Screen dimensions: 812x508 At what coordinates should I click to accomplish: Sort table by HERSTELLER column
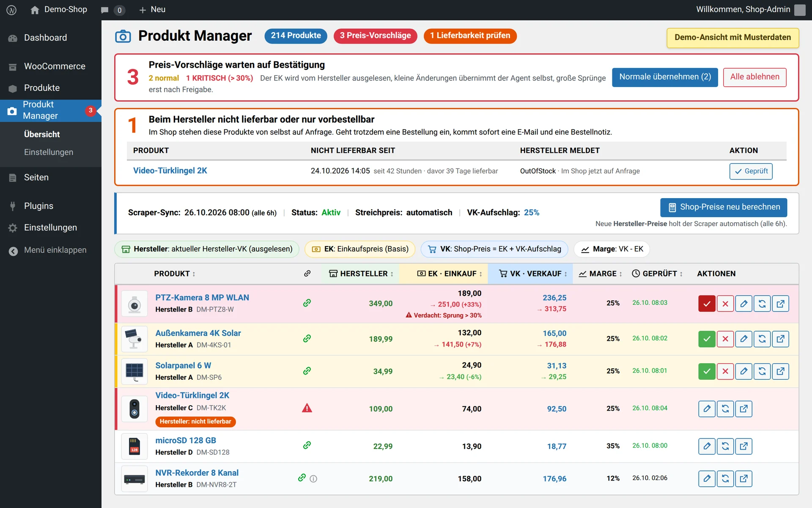pyautogui.click(x=361, y=273)
